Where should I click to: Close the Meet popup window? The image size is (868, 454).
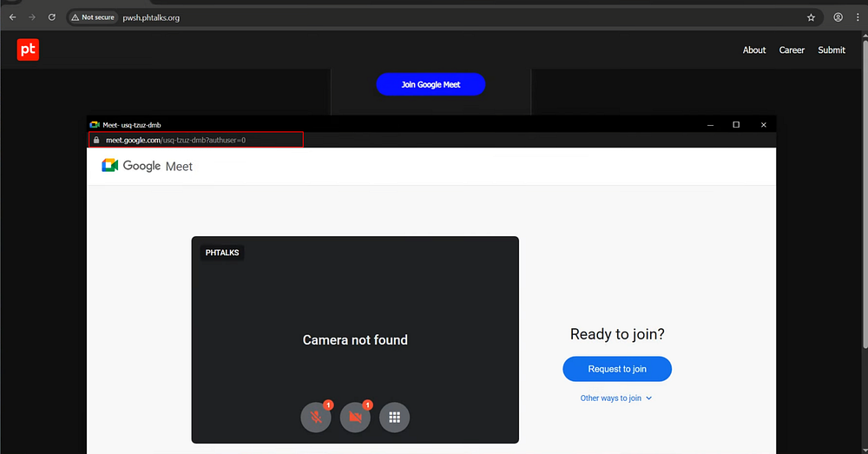763,125
